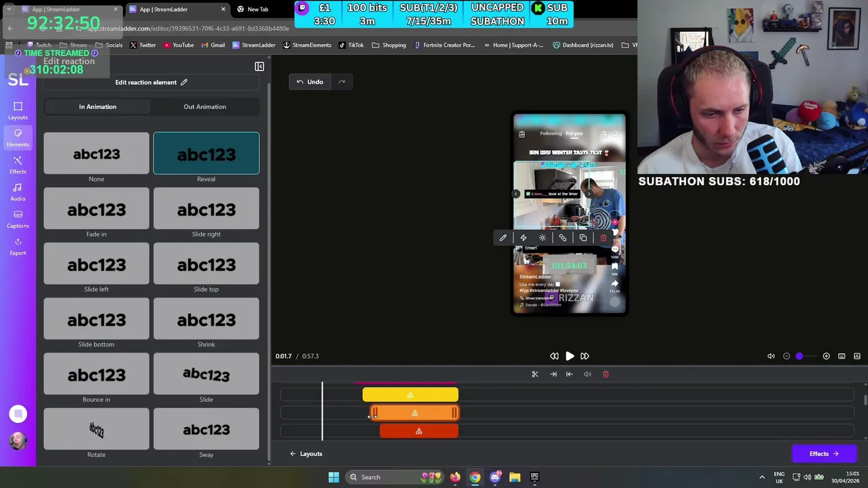Viewport: 868px width, 488px height.
Task: Click the red delete icon above the timeline
Action: click(x=606, y=374)
